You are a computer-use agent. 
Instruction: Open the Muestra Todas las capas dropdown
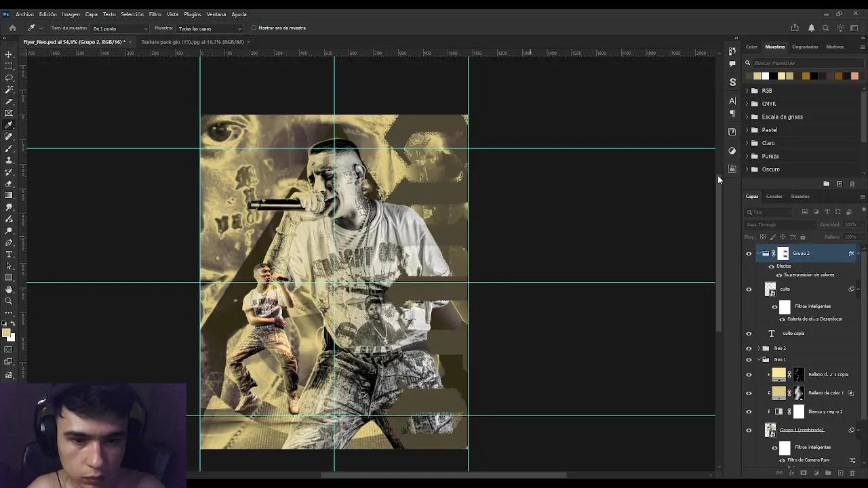(210, 28)
